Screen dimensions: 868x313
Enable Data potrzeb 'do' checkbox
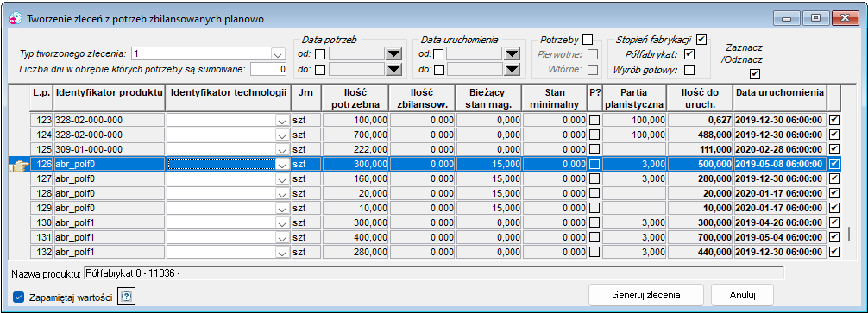320,70
